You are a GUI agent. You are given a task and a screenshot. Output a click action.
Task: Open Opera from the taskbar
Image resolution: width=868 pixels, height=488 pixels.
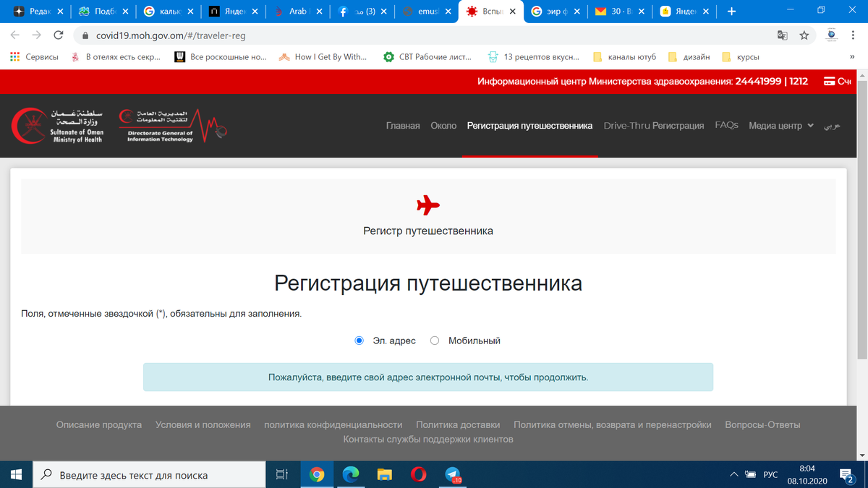(419, 475)
